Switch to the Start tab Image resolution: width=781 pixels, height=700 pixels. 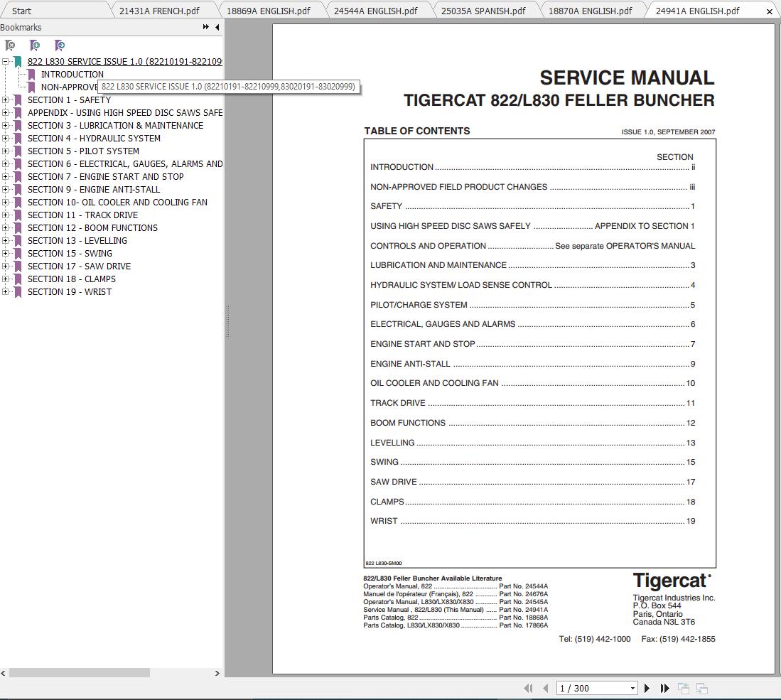coord(21,11)
